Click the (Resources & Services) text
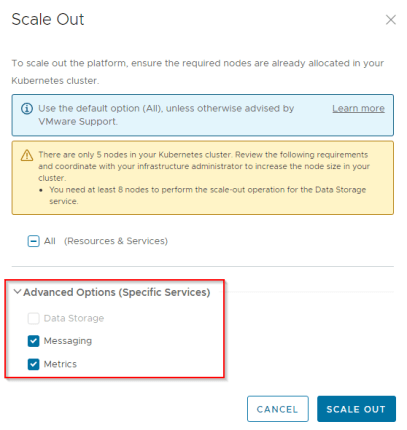 click(116, 241)
